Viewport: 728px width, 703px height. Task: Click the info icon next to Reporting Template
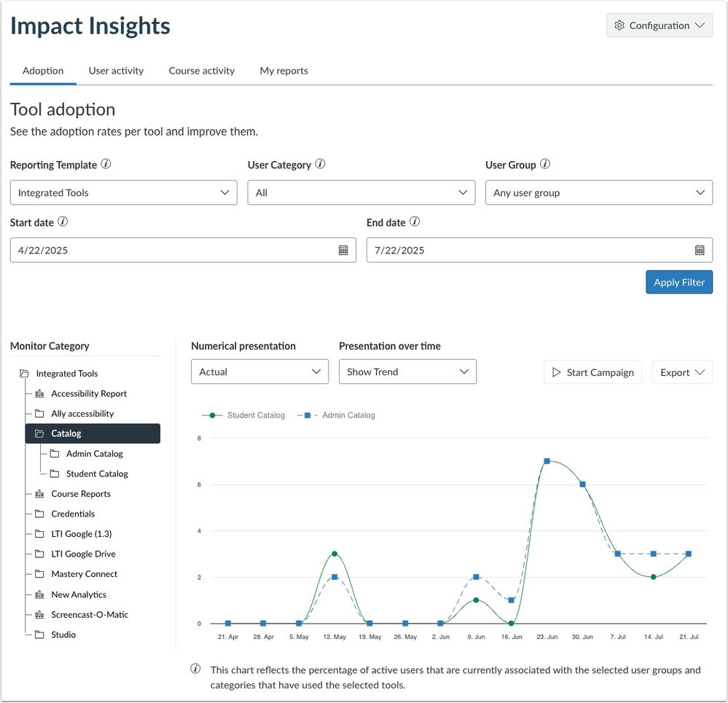(x=106, y=164)
